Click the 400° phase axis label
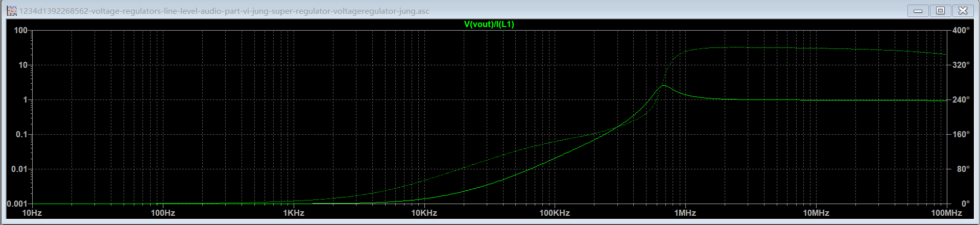Viewport: 980px width, 225px height. (x=961, y=30)
